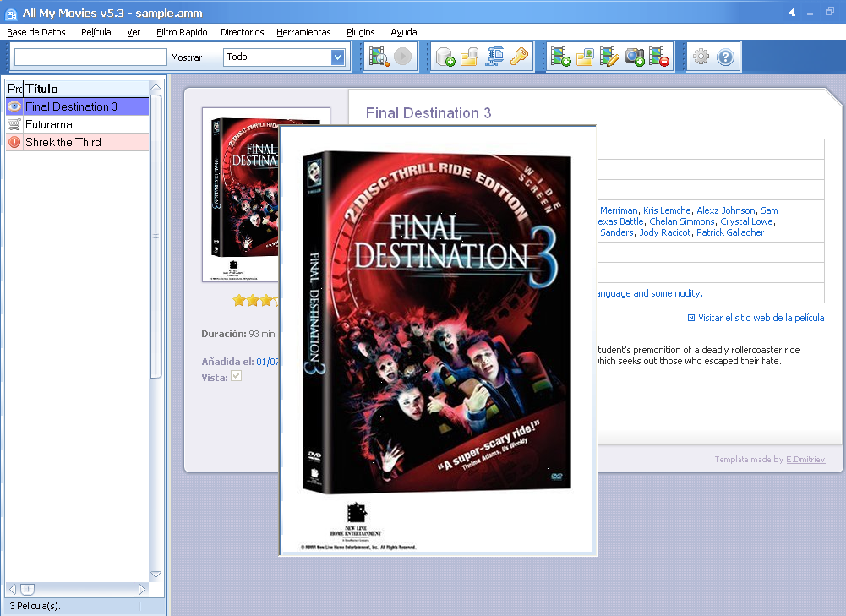Open the Ayuda menu
This screenshot has width=846, height=616.
tap(404, 32)
